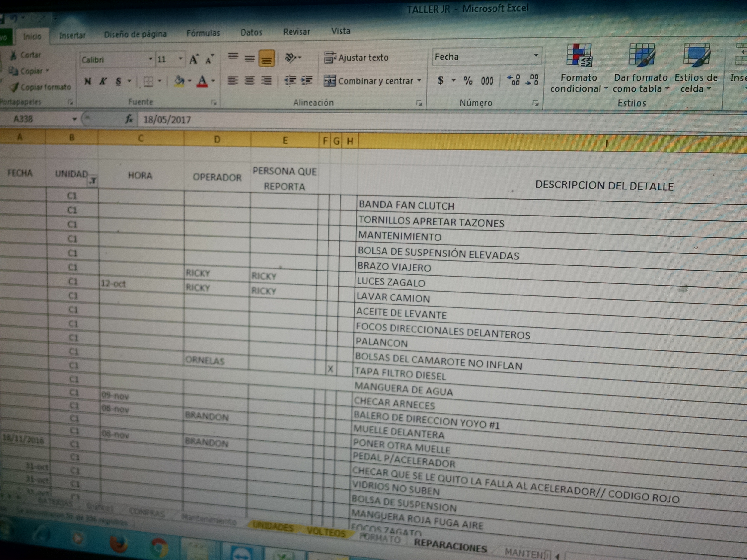747x560 pixels.
Task: Open the Fórmulas ribbon tab
Action: coord(203,33)
